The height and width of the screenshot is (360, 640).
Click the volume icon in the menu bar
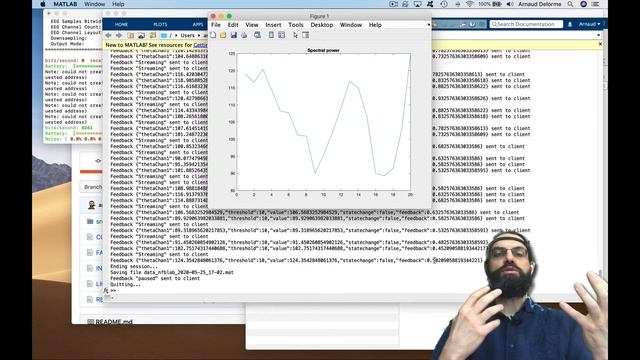click(510, 4)
